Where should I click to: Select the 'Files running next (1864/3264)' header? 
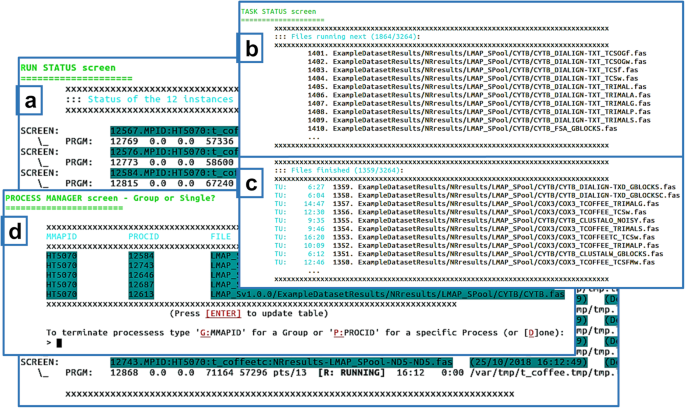(x=347, y=37)
